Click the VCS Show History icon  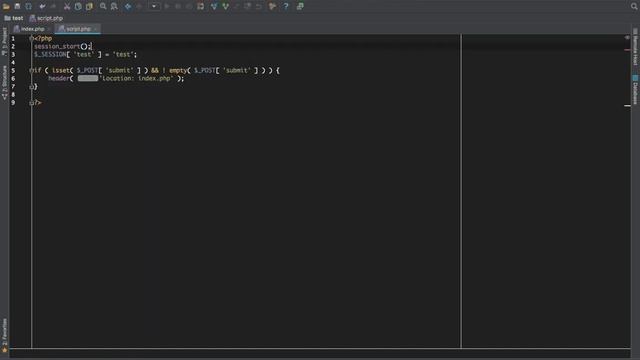[247, 6]
